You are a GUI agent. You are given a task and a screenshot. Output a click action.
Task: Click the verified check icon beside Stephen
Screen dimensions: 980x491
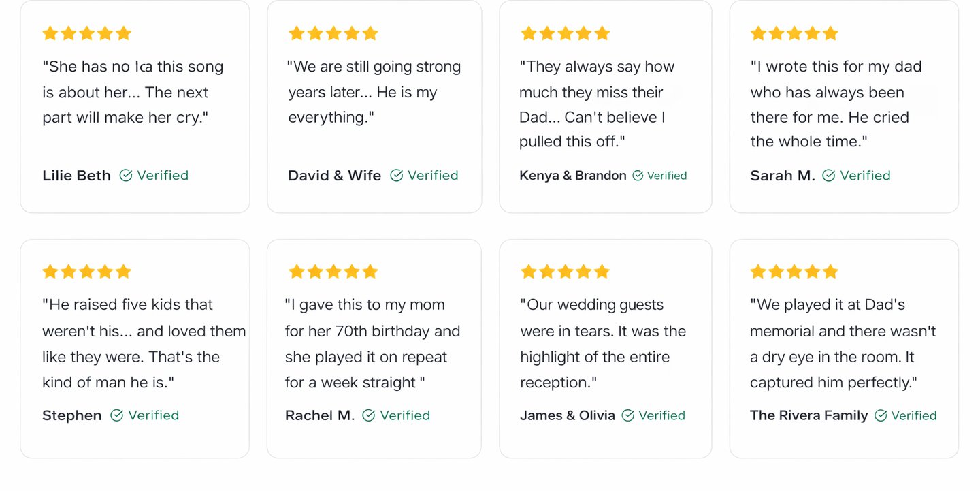pyautogui.click(x=117, y=415)
